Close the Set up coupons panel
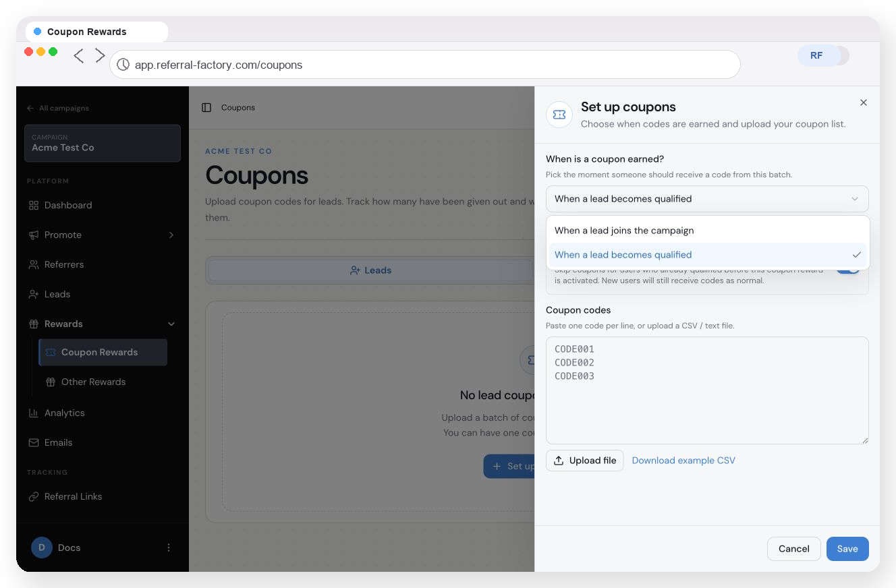 (864, 102)
